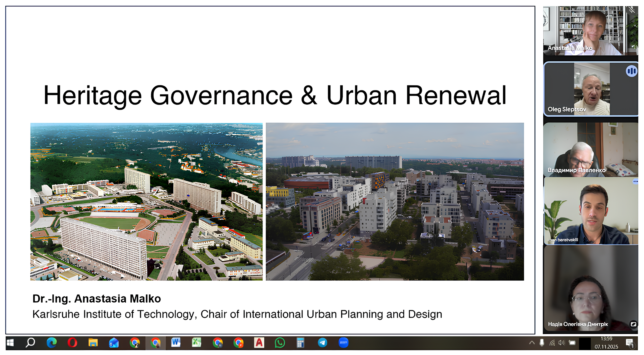
Task: Open Word from the taskbar
Action: coord(176,343)
